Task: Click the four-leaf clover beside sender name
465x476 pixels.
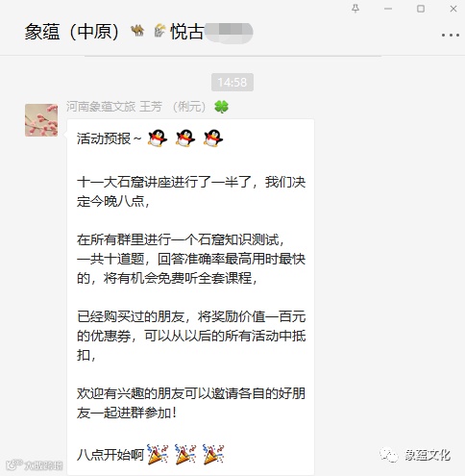Action: coord(221,107)
